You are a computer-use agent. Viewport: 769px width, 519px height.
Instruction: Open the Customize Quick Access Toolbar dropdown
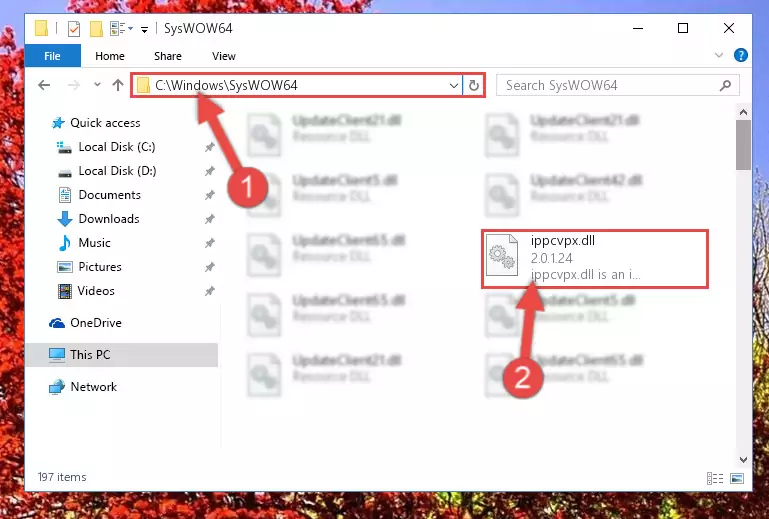[144, 30]
